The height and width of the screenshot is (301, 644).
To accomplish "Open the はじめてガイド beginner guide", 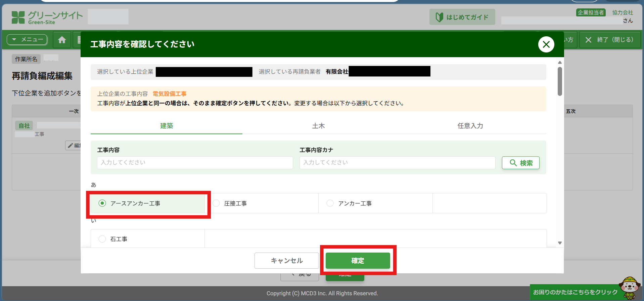I will tap(462, 17).
